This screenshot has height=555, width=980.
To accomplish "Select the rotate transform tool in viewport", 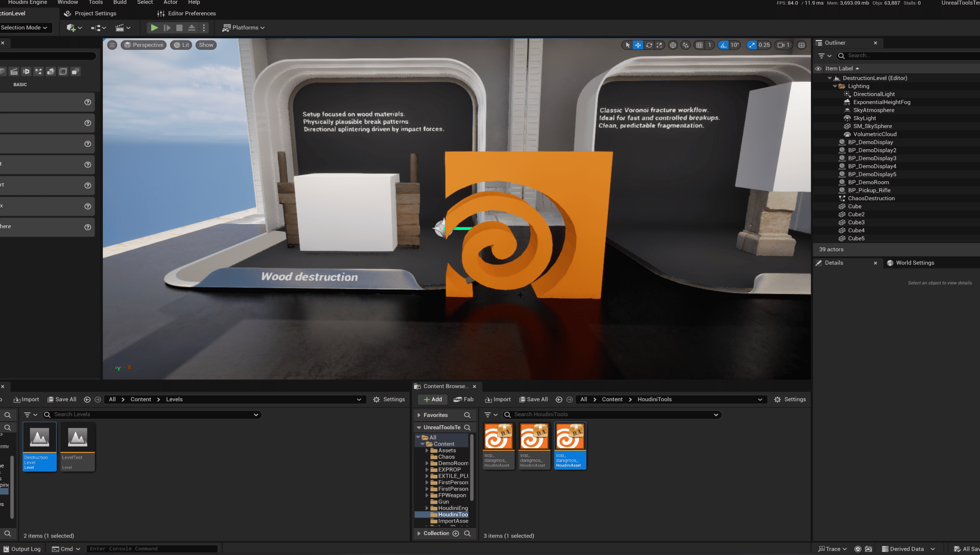I will [648, 45].
